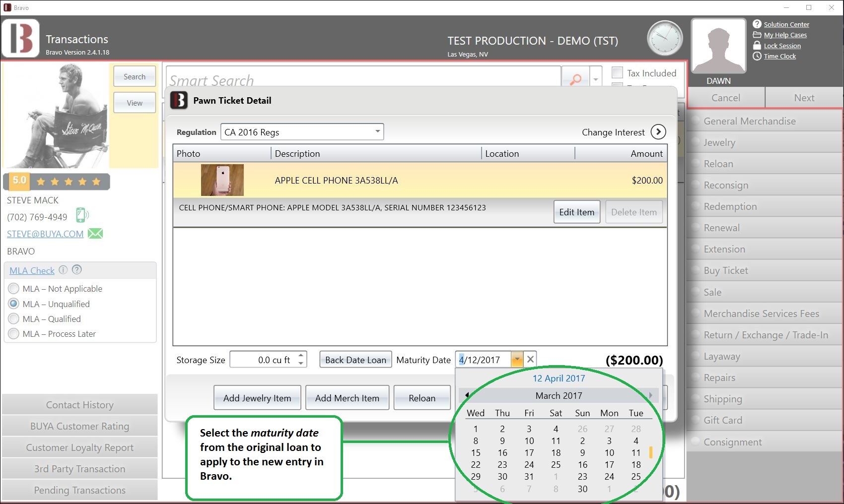
Task: Go to next month in calendar
Action: tap(650, 395)
